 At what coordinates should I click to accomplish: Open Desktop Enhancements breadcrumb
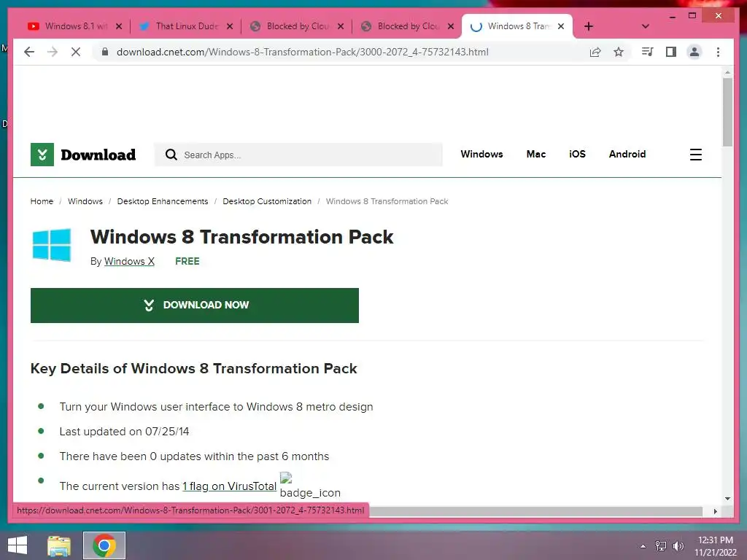coord(163,201)
